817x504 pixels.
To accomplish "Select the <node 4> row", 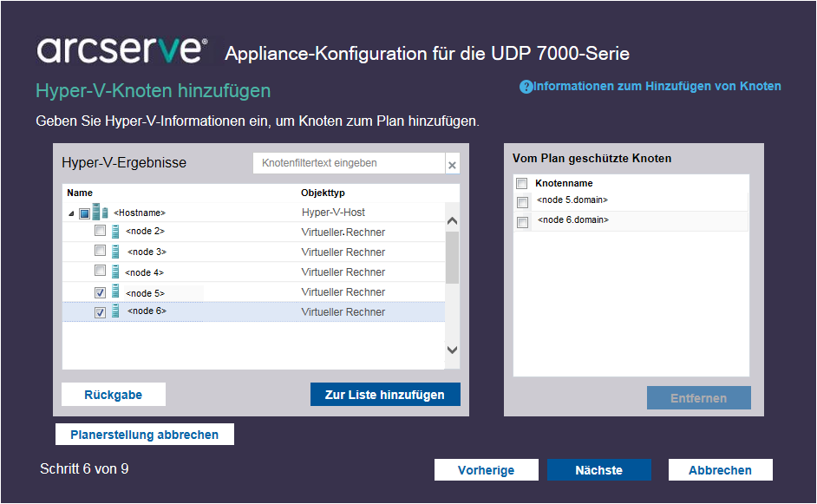I will [254, 272].
